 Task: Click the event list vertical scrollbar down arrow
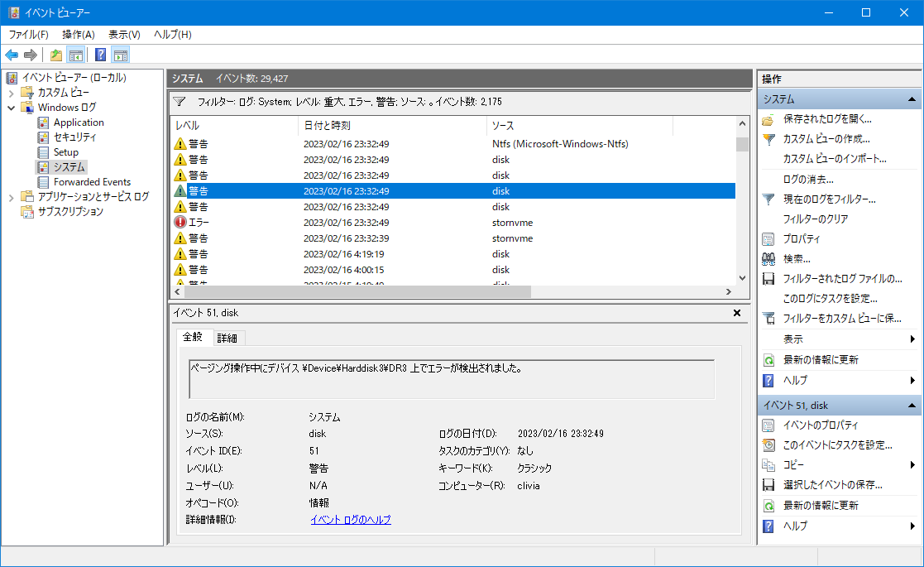743,278
